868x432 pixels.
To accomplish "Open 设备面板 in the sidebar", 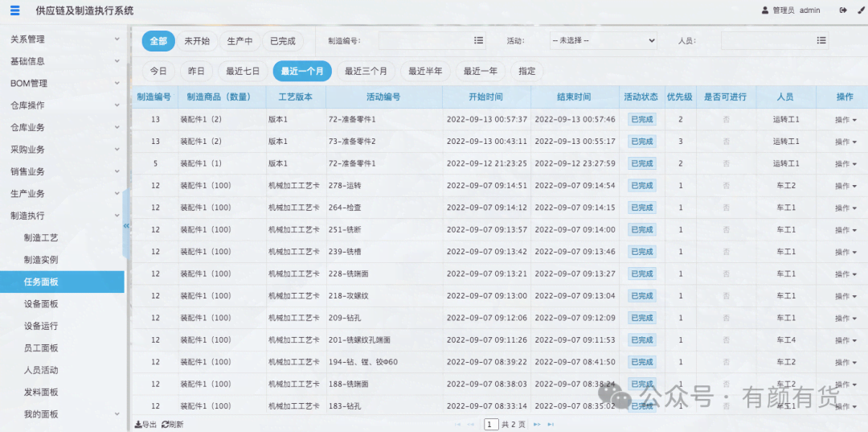I will pyautogui.click(x=41, y=304).
